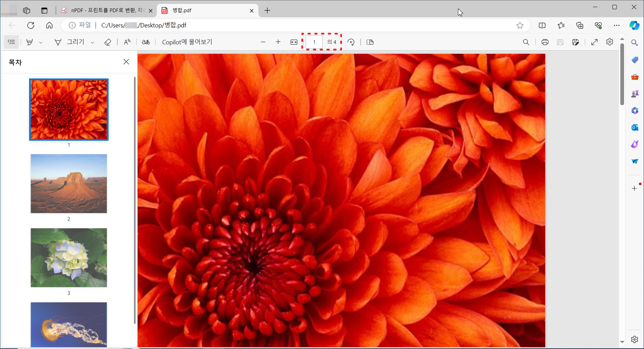
Task: Click the address bar file path
Action: (144, 25)
